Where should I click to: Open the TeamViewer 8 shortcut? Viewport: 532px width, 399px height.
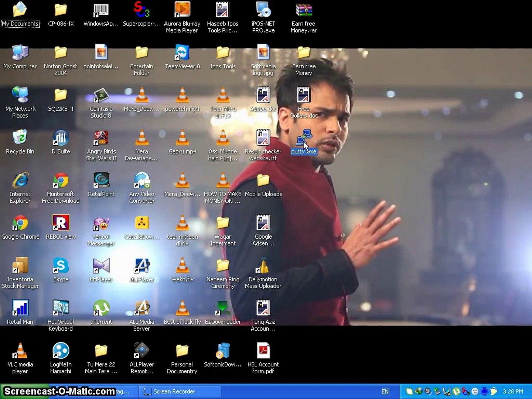coord(182,53)
